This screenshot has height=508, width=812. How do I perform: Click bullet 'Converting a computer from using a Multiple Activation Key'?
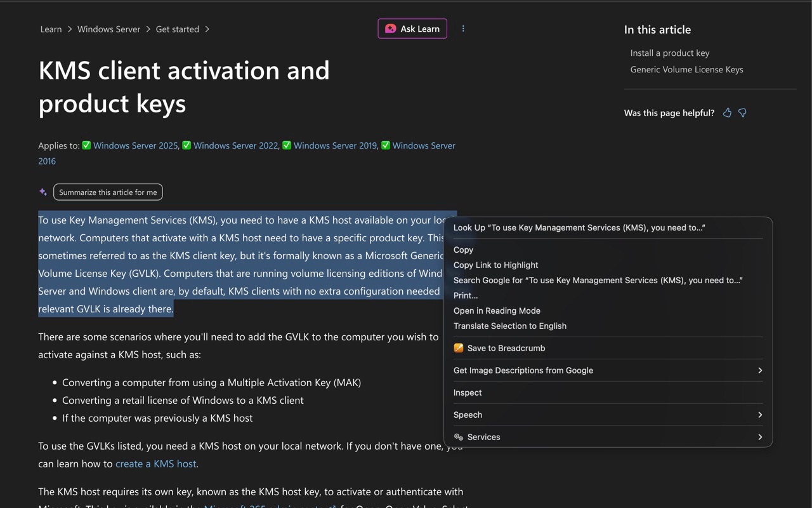click(211, 382)
